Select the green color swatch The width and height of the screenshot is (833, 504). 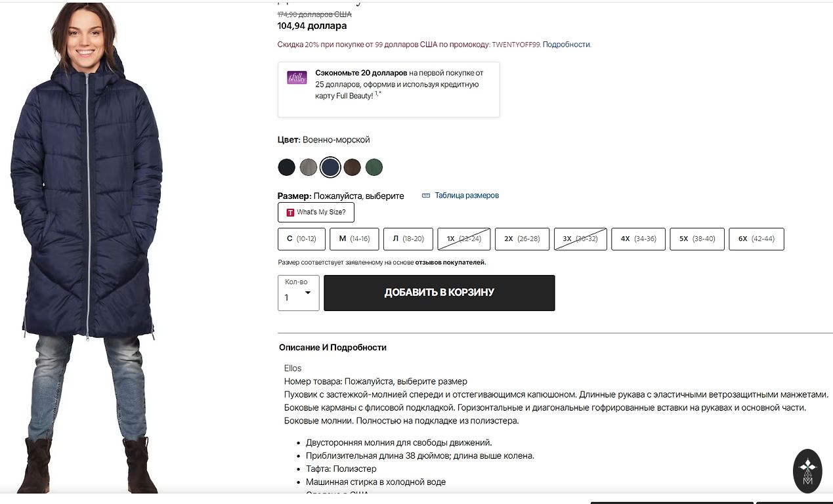[x=374, y=167]
